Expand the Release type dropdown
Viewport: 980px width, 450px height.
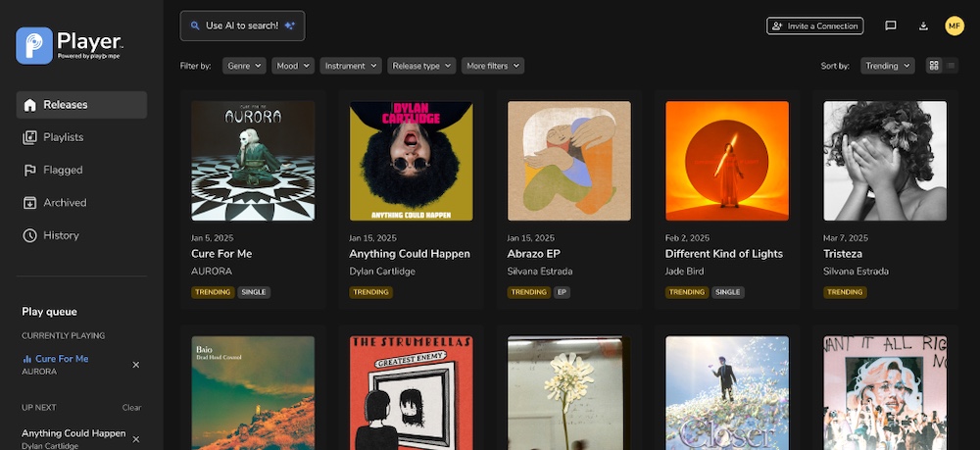(x=422, y=66)
